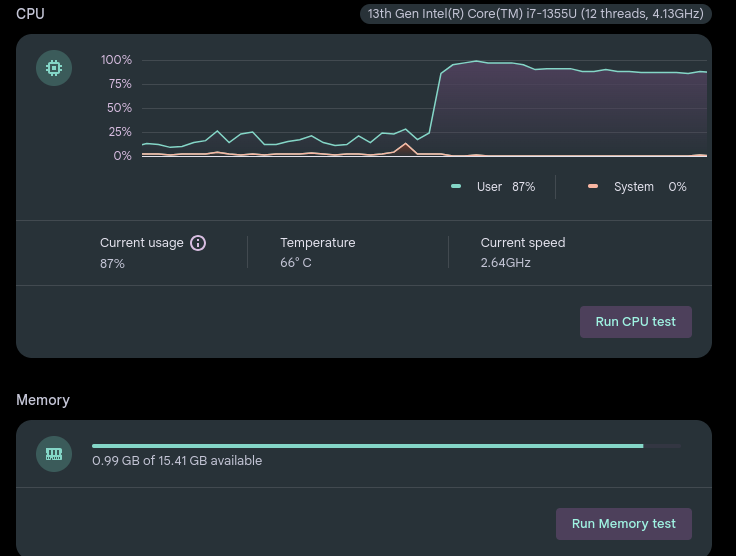Click the Memory module icon
The image size is (736, 556).
pyautogui.click(x=54, y=454)
